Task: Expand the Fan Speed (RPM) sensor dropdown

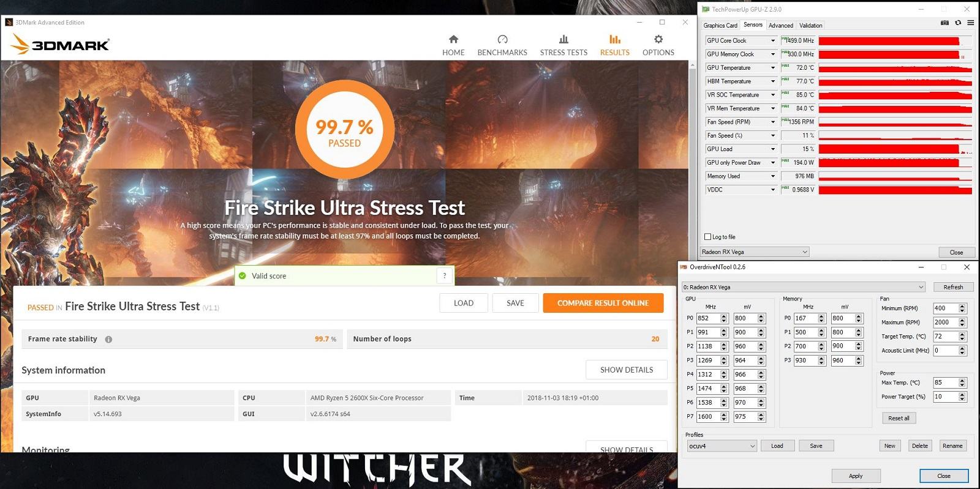Action: coord(773,122)
